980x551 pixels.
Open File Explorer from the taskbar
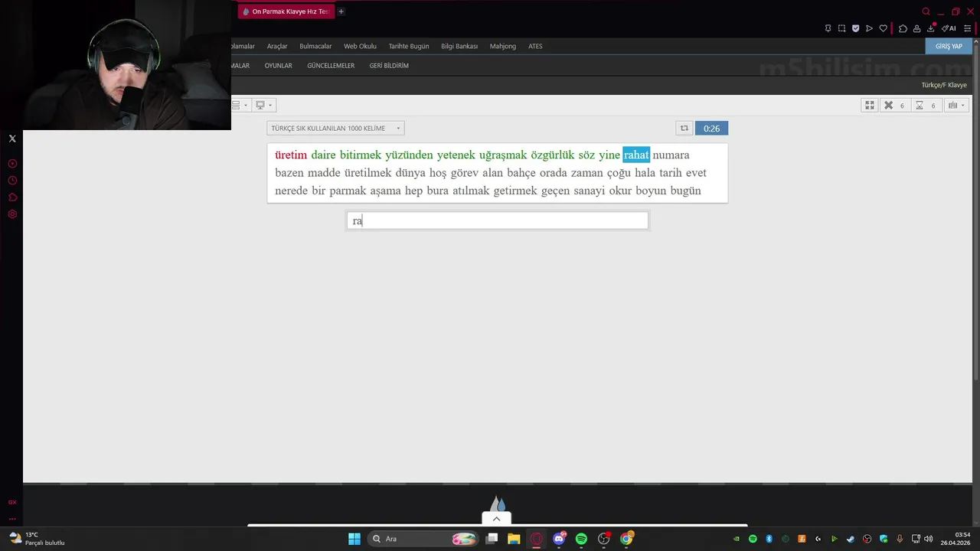pyautogui.click(x=514, y=539)
